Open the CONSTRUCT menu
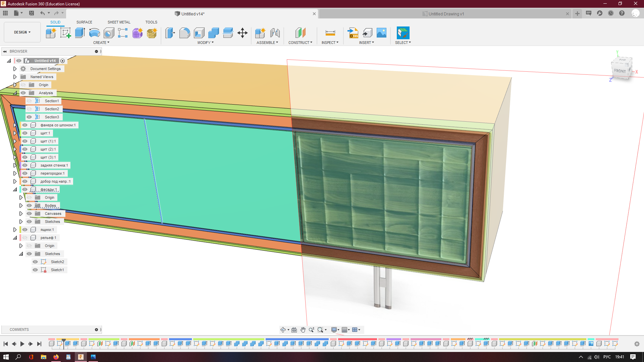Image resolution: width=644 pixels, height=362 pixels. click(x=300, y=43)
